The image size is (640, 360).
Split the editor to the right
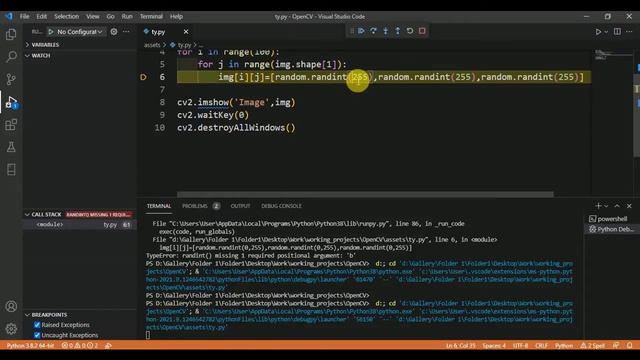pyautogui.click(x=617, y=31)
